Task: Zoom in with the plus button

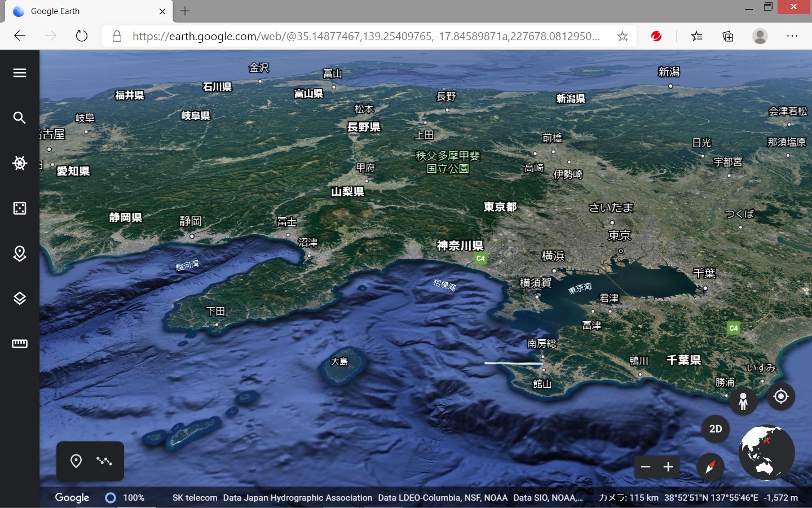Action: pyautogui.click(x=668, y=467)
